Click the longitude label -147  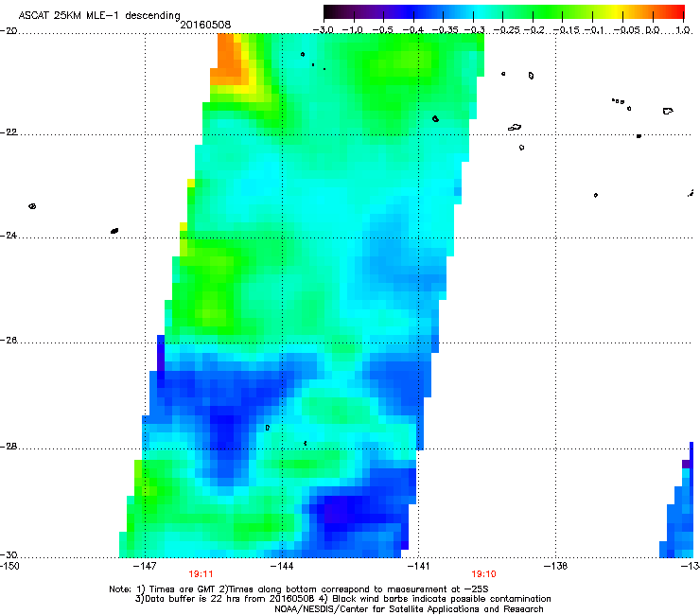145,566
